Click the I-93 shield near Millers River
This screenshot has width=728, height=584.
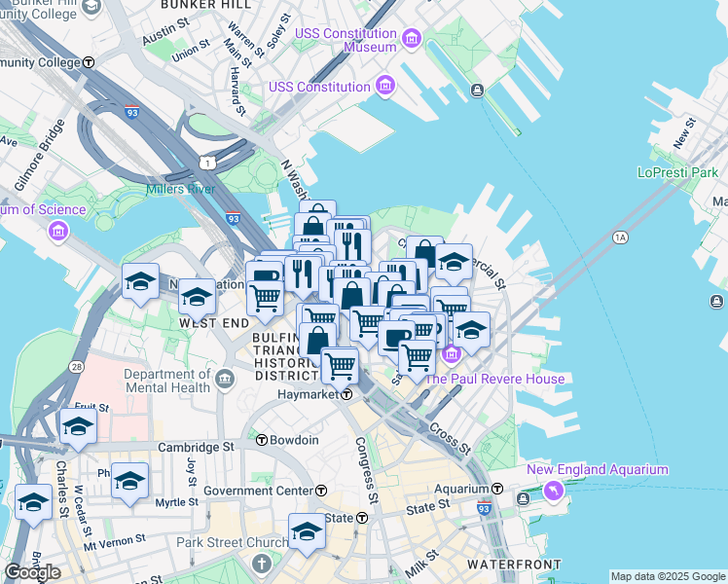click(233, 218)
